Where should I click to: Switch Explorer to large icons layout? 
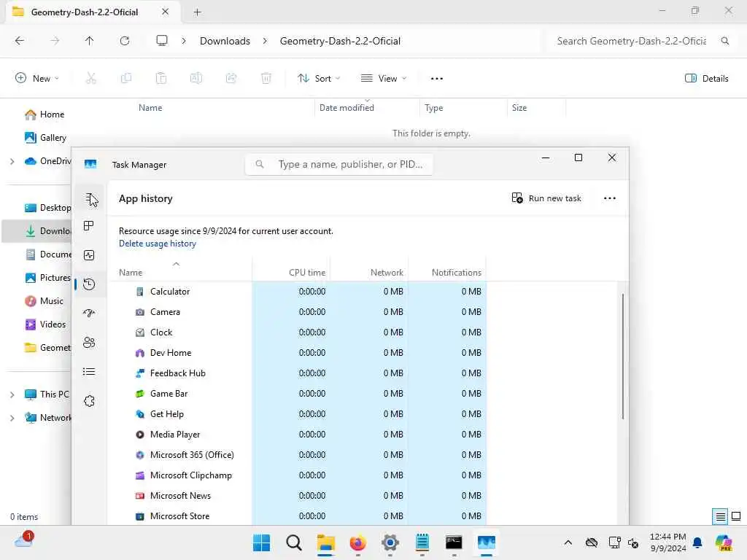[x=736, y=516]
